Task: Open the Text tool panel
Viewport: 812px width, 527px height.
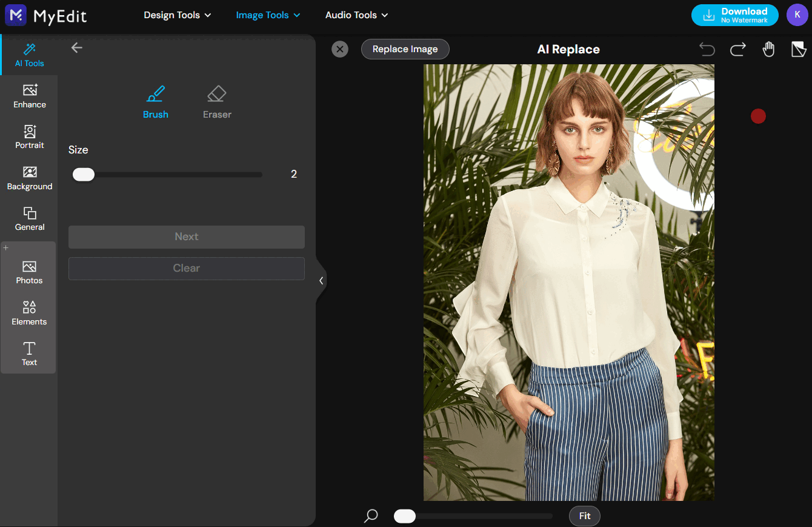Action: tap(28, 354)
